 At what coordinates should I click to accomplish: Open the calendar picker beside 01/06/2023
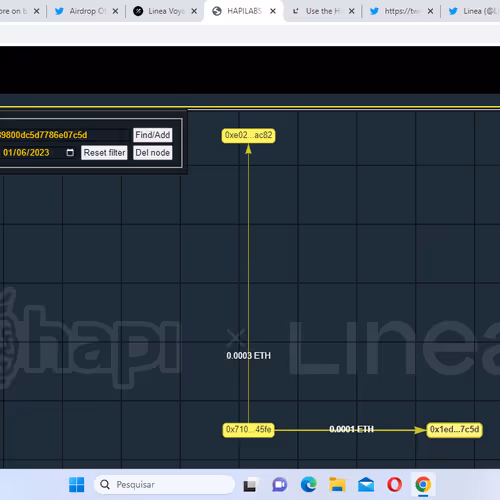70,153
